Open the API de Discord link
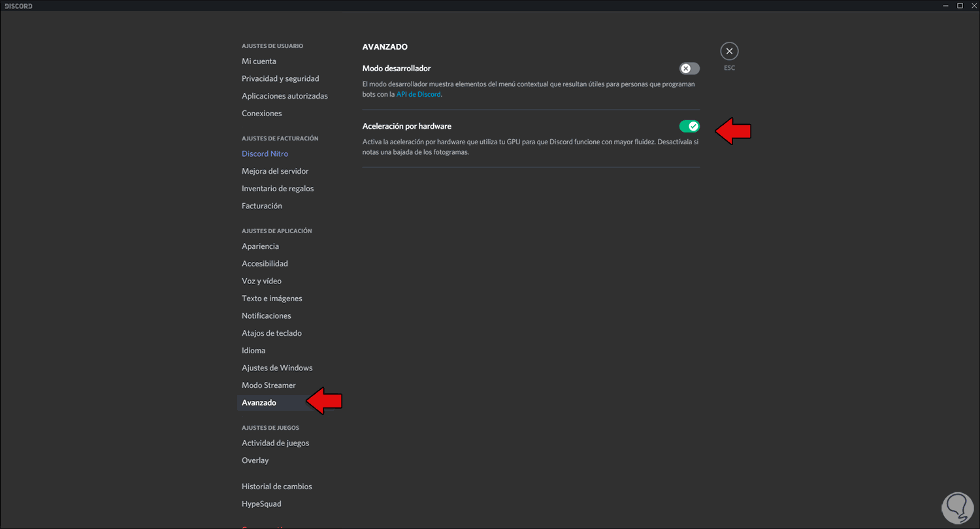The width and height of the screenshot is (980, 529). click(418, 94)
